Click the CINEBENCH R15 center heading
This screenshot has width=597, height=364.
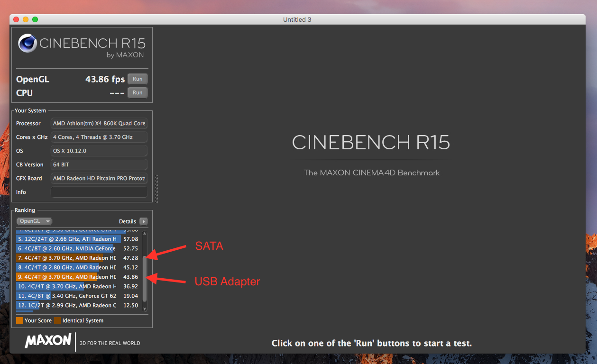[x=371, y=143]
